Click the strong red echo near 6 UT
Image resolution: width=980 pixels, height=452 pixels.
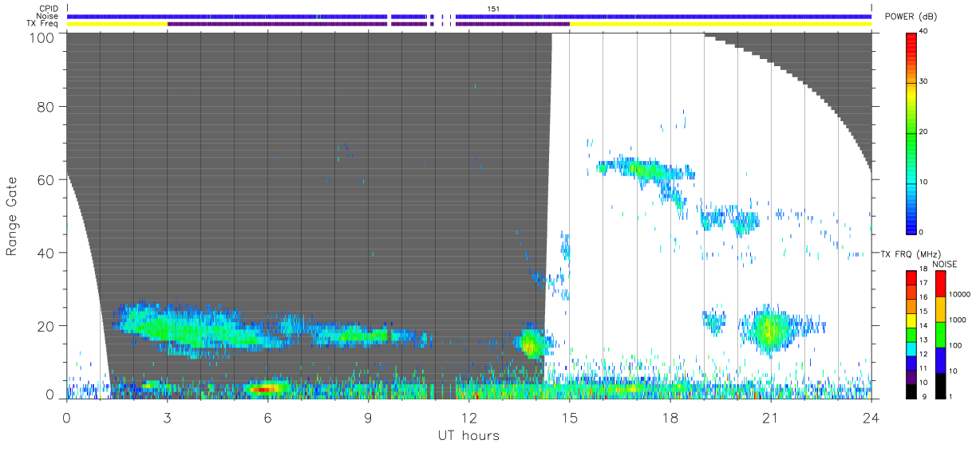[265, 389]
